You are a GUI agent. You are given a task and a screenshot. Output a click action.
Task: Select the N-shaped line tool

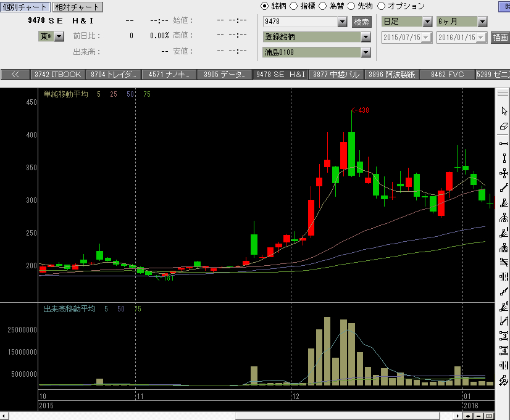coord(504,321)
